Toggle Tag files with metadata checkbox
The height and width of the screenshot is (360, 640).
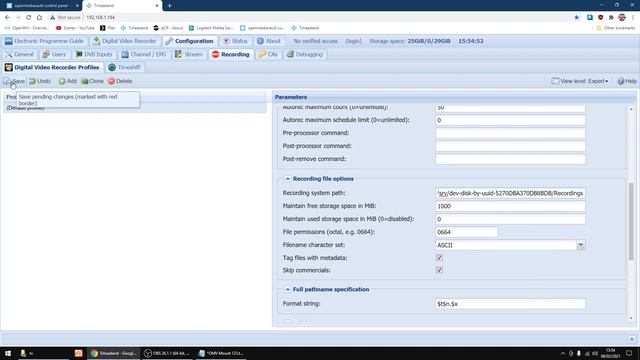point(439,258)
